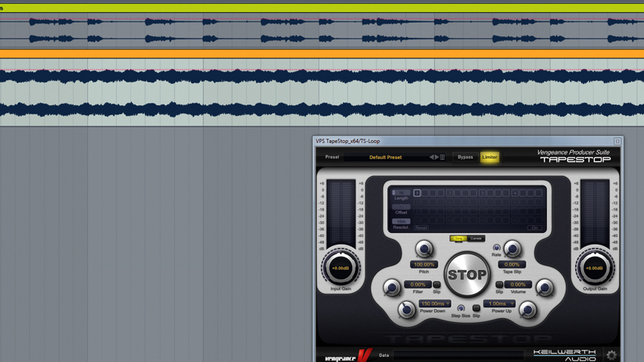Click the small Step Size knob

[461, 308]
